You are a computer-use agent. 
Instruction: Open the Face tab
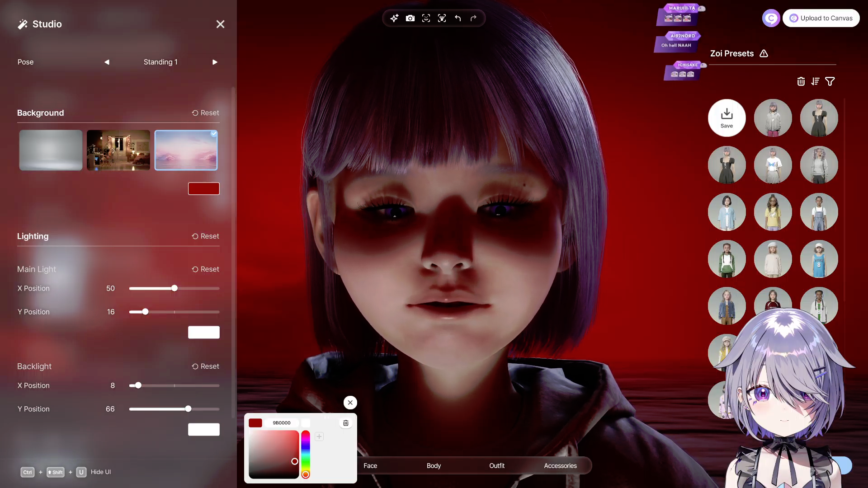pos(370,465)
